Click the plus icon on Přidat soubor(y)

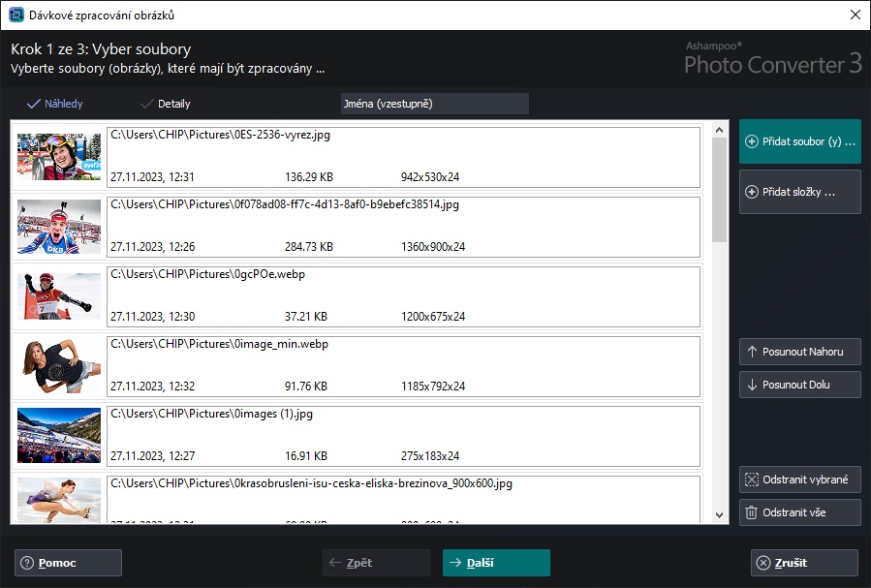(x=752, y=141)
